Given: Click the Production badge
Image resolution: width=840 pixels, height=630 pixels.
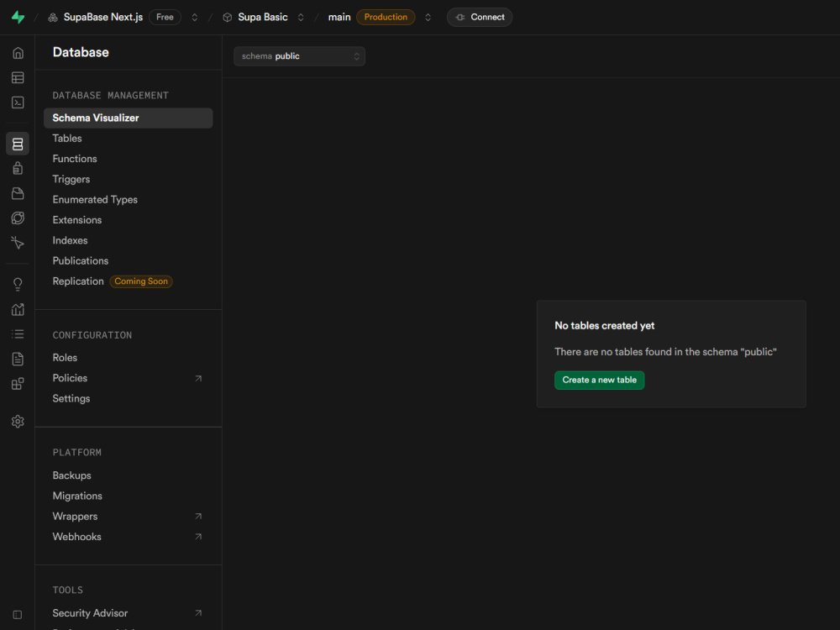Looking at the screenshot, I should (386, 17).
